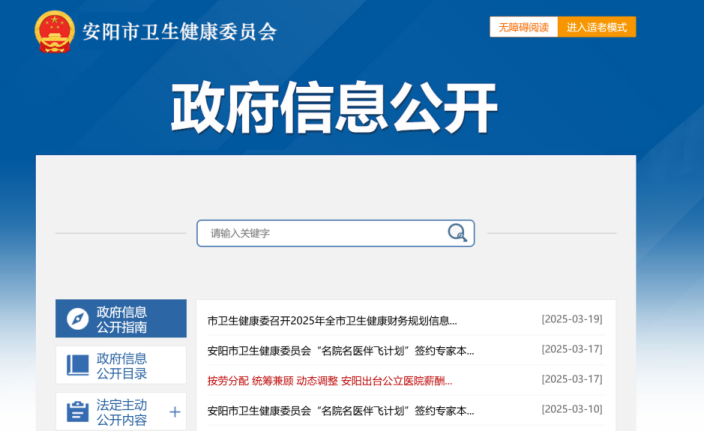Open the 名院名医伴飞计划 article dated 2025-03-10
The image size is (705, 432).
pos(340,410)
